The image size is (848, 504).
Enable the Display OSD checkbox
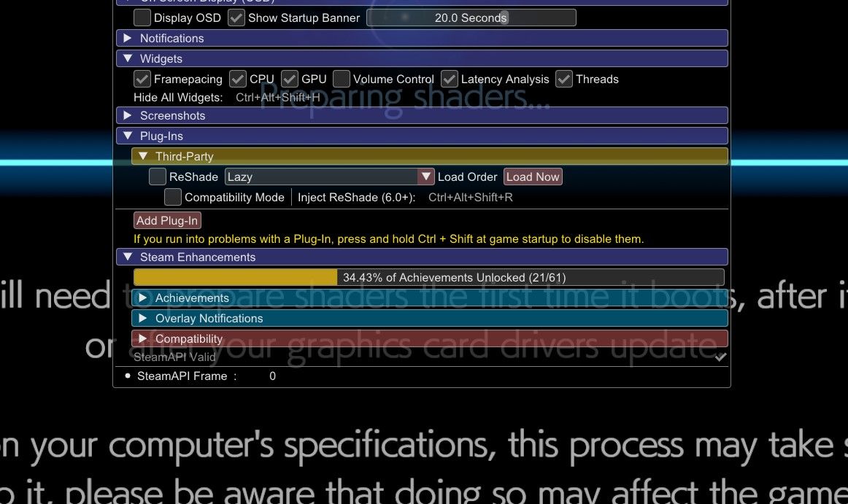pyautogui.click(x=142, y=18)
